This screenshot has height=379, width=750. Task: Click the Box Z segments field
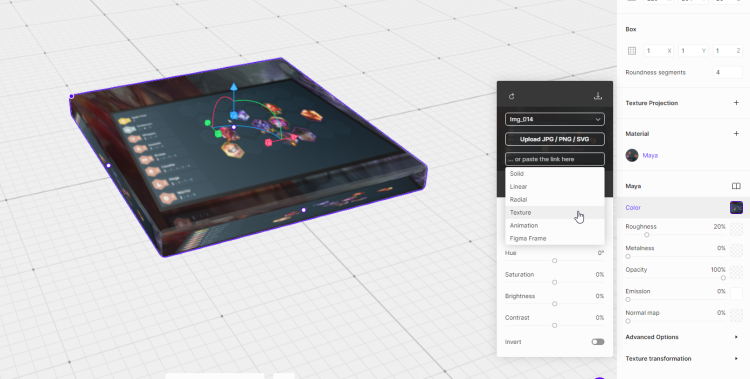pos(728,51)
